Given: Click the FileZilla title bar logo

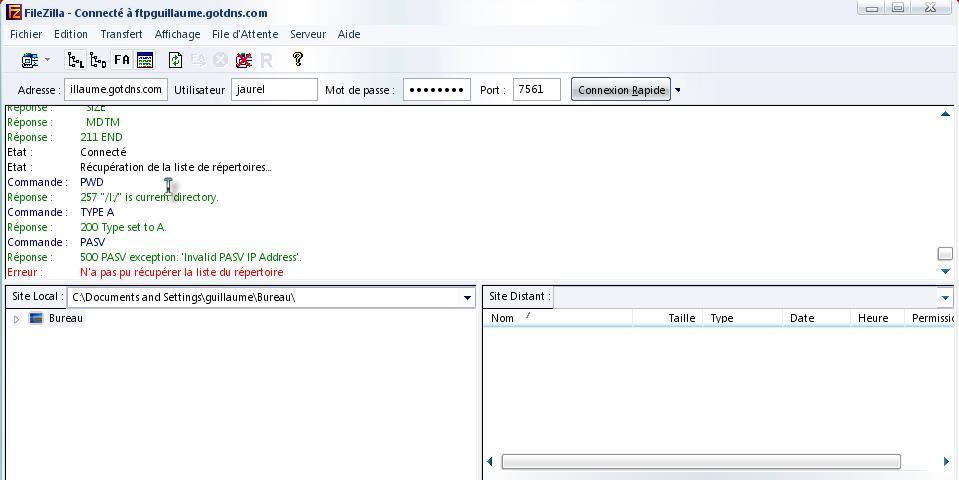Looking at the screenshot, I should click(13, 12).
